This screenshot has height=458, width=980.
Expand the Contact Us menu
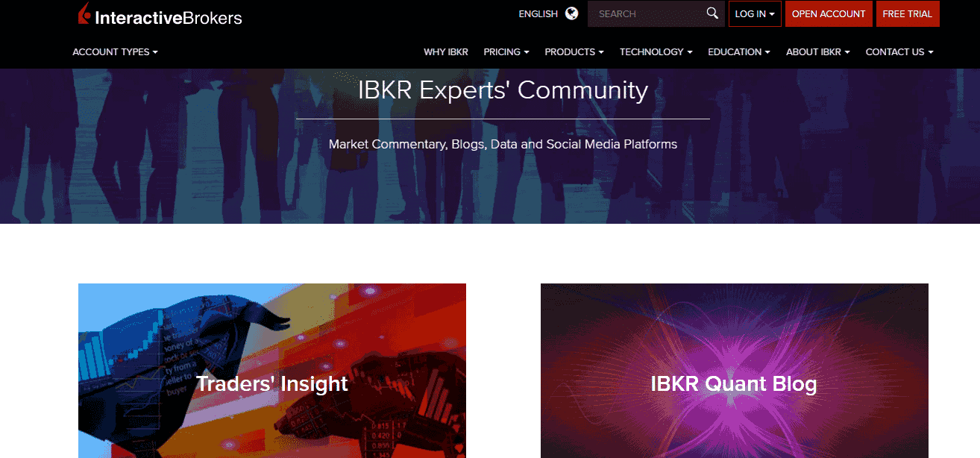coord(899,52)
